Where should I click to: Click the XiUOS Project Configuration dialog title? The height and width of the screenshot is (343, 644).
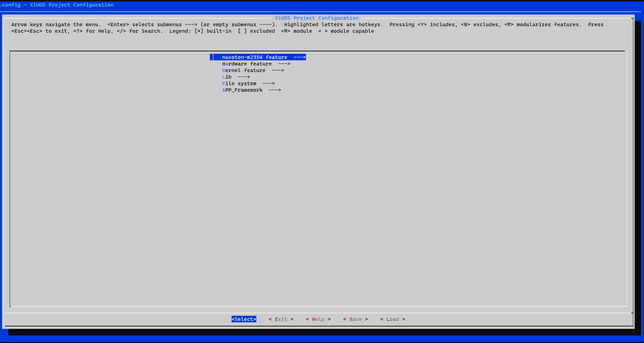pyautogui.click(x=317, y=18)
